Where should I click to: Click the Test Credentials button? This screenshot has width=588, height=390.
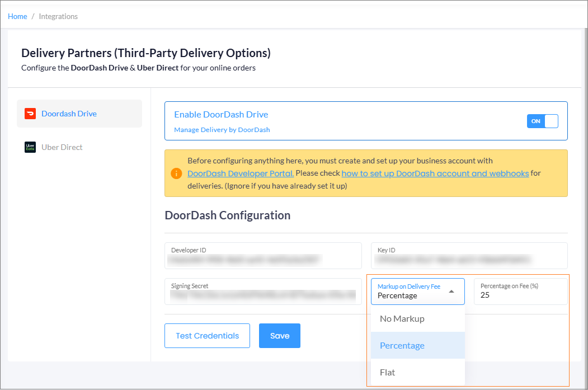click(208, 336)
